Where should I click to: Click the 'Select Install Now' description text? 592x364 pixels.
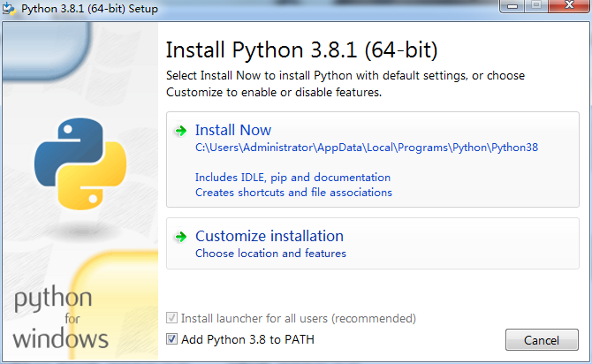point(345,84)
